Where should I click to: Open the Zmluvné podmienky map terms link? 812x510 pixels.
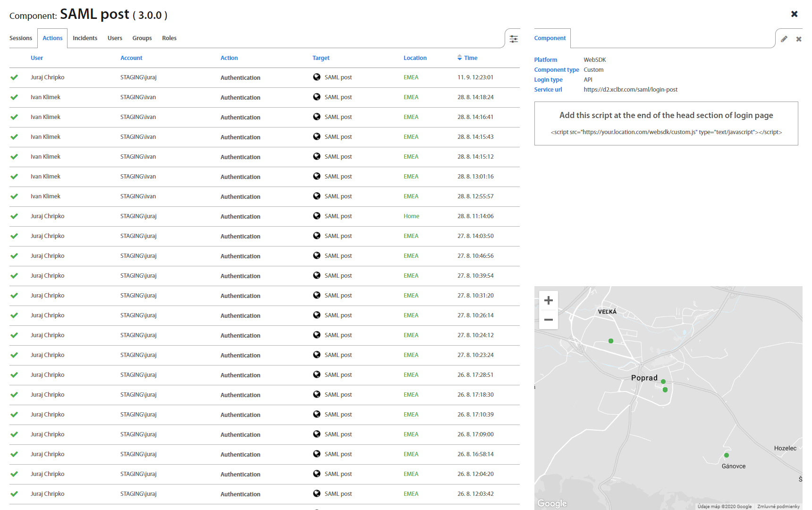[778, 506]
